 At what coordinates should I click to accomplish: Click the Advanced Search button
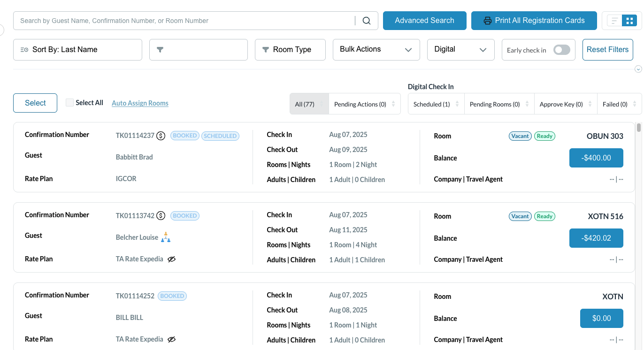(x=424, y=21)
